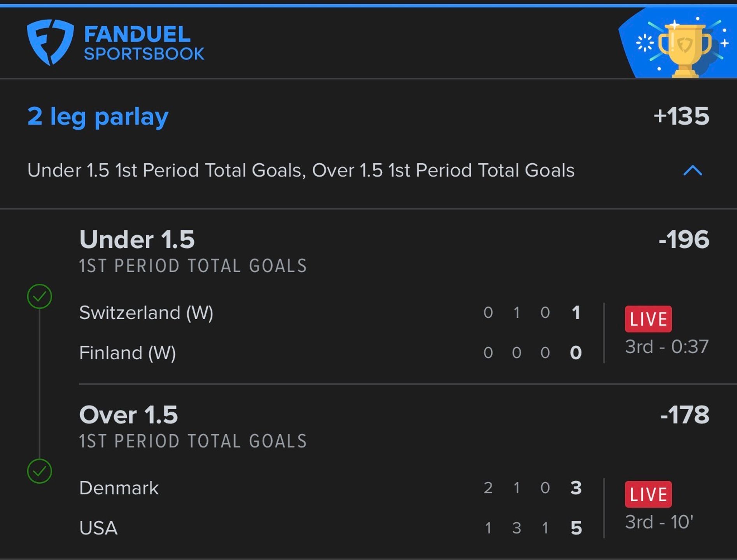Open the USA team row
The height and width of the screenshot is (560, 737).
pos(331,528)
